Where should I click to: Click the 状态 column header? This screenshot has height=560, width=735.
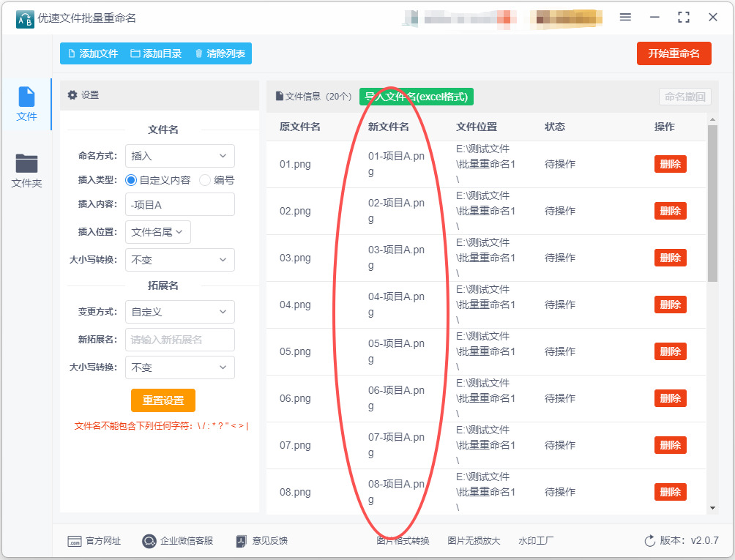pyautogui.click(x=555, y=127)
